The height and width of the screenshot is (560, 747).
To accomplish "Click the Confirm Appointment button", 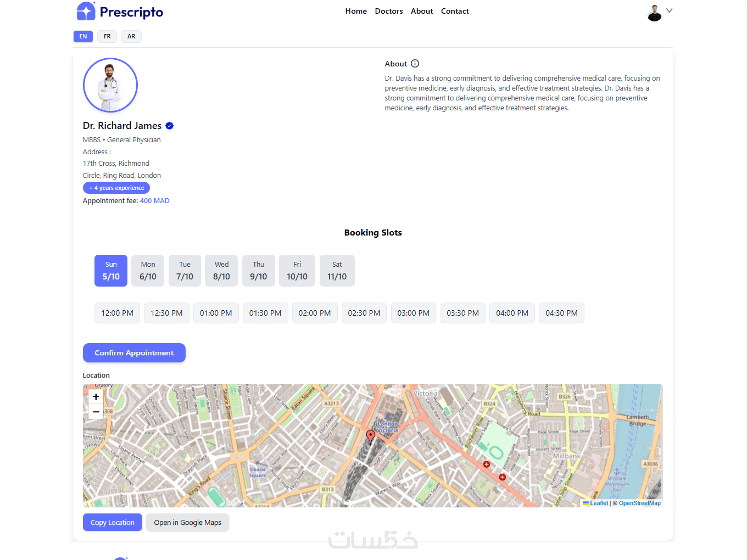I will pos(134,353).
